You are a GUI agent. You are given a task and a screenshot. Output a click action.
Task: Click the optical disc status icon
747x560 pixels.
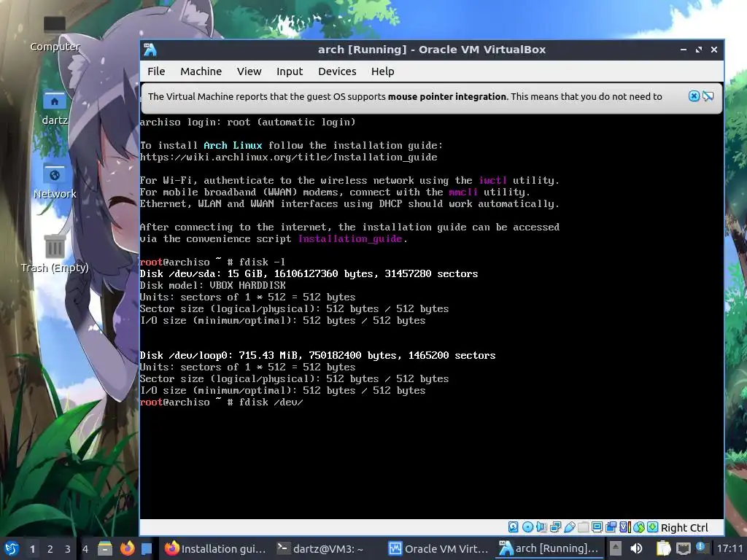(x=528, y=526)
